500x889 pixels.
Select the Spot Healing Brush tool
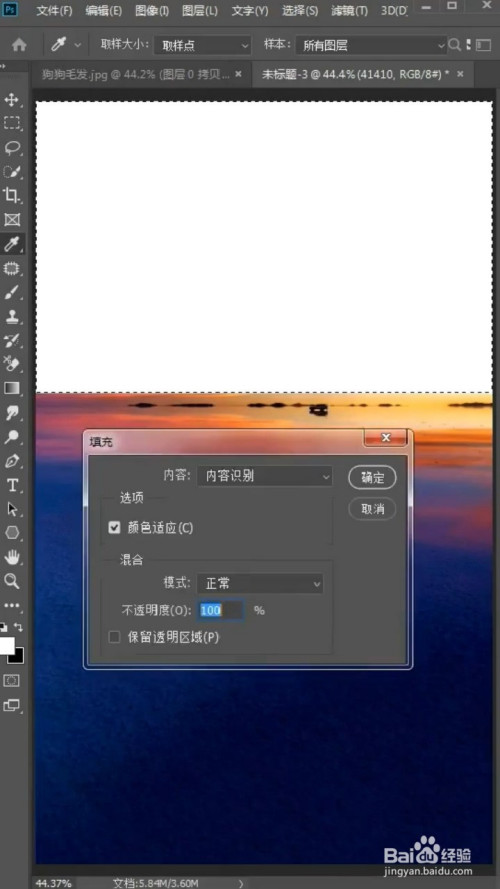pos(11,268)
